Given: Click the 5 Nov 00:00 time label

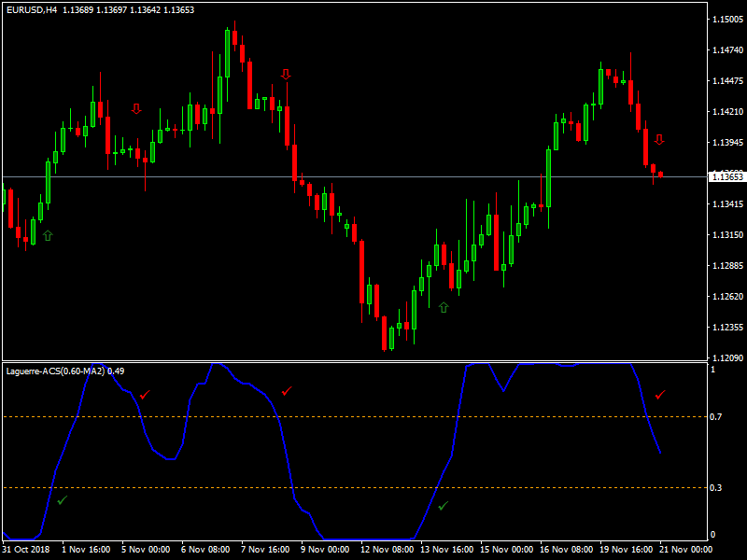Looking at the screenshot, I should point(146,550).
